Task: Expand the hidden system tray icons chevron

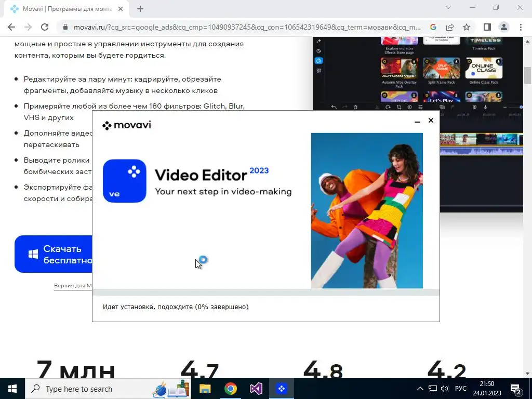Action: pyautogui.click(x=420, y=389)
